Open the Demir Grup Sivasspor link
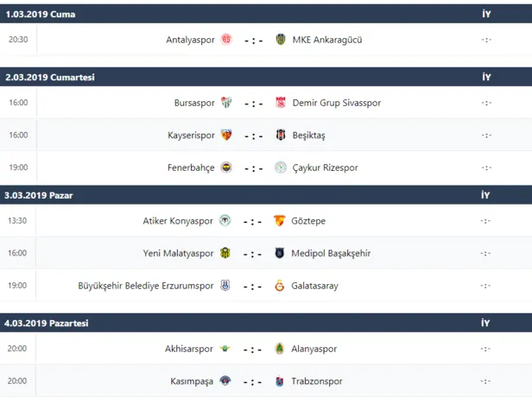532x397 pixels. [x=337, y=103]
